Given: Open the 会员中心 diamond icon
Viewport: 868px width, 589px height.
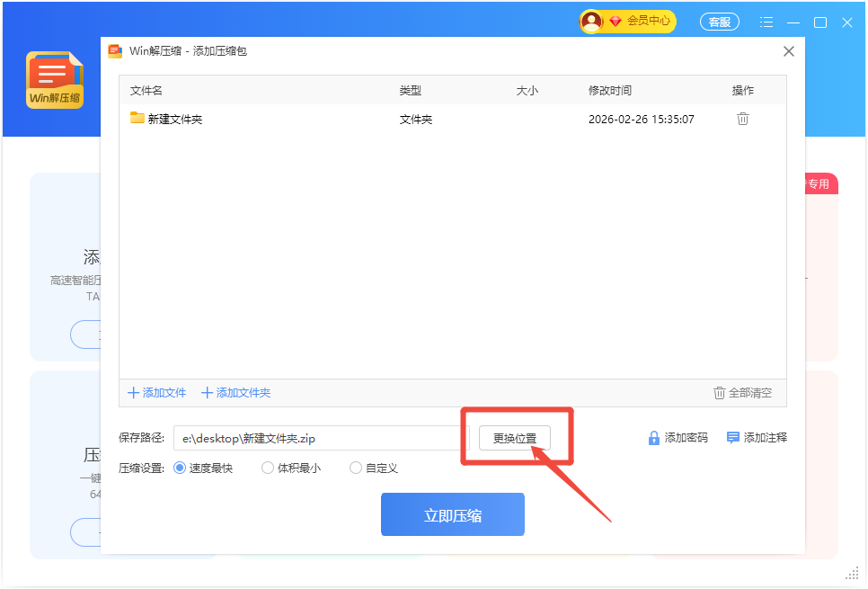Looking at the screenshot, I should pyautogui.click(x=616, y=21).
